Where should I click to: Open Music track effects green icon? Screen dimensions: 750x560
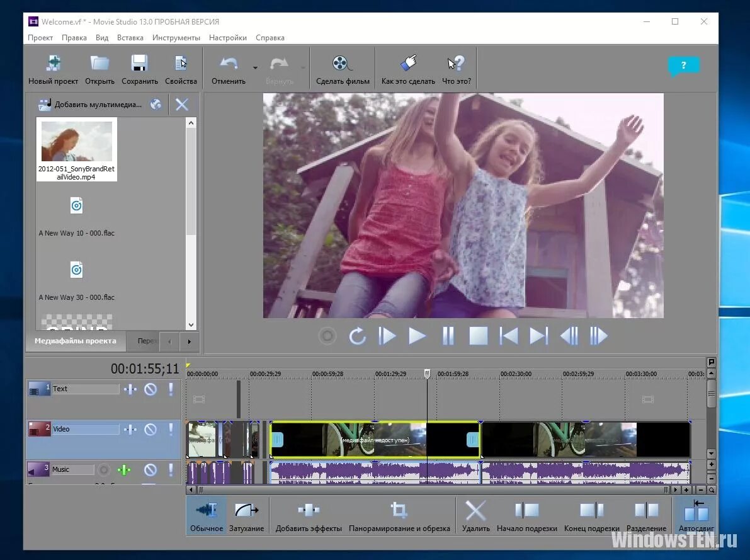tap(124, 470)
